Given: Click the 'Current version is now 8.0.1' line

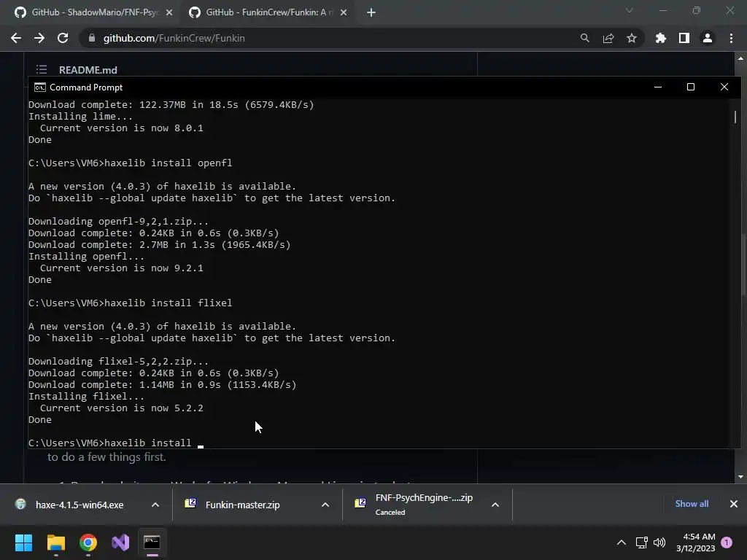Looking at the screenshot, I should 122,128.
